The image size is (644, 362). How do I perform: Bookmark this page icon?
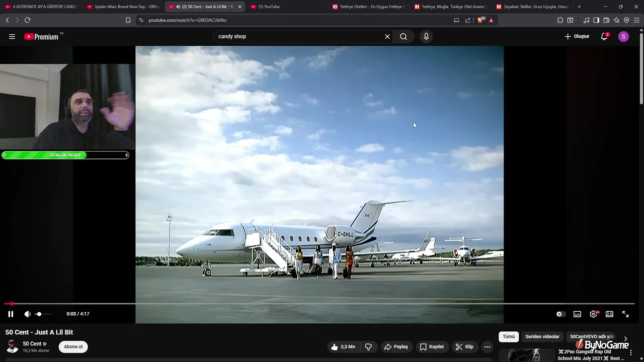pos(128,20)
